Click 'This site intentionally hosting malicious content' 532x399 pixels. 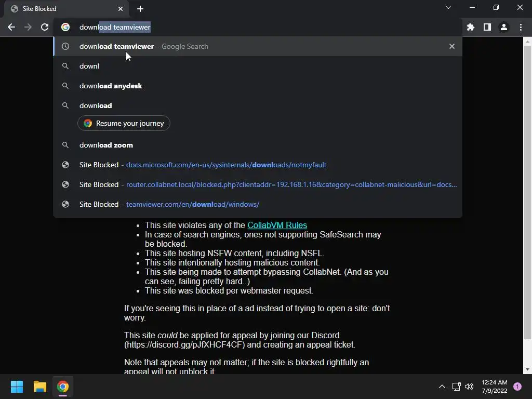pyautogui.click(x=232, y=262)
